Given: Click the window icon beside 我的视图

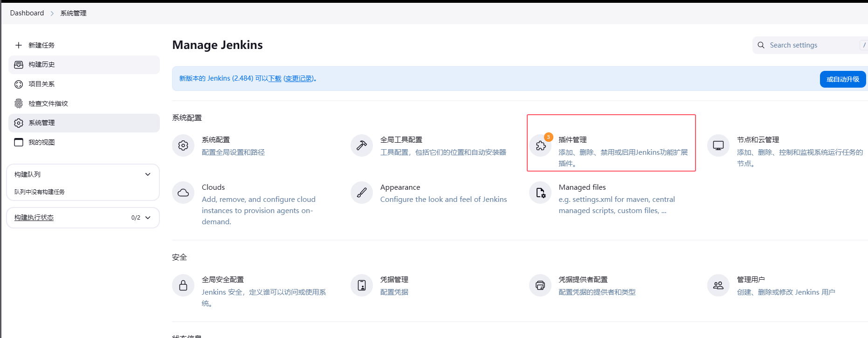Looking at the screenshot, I should pyautogui.click(x=19, y=142).
